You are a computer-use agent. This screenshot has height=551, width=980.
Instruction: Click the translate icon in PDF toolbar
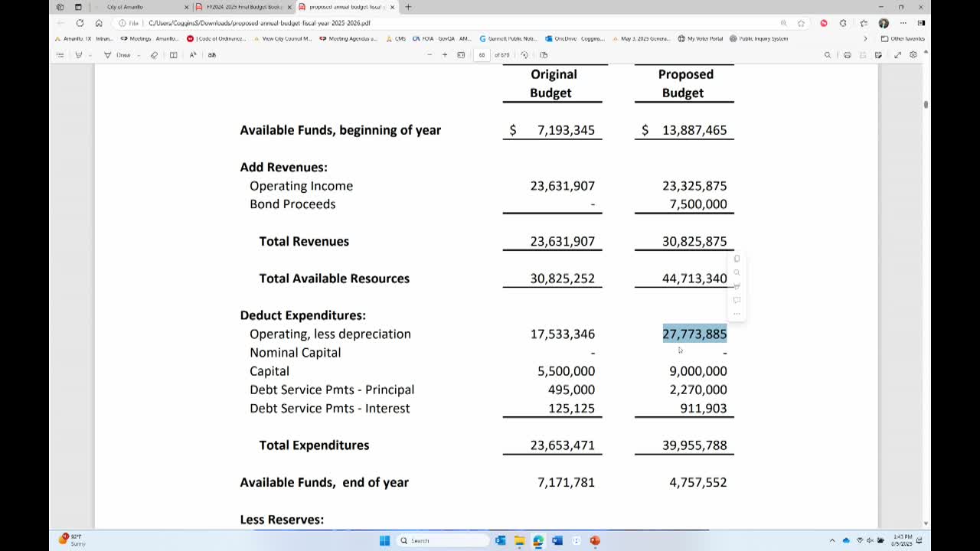[x=212, y=55]
